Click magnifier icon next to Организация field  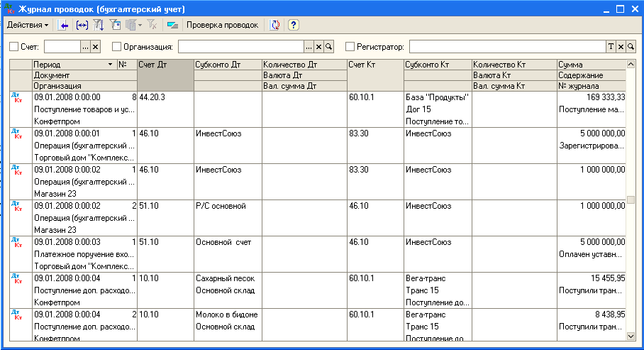(x=328, y=47)
